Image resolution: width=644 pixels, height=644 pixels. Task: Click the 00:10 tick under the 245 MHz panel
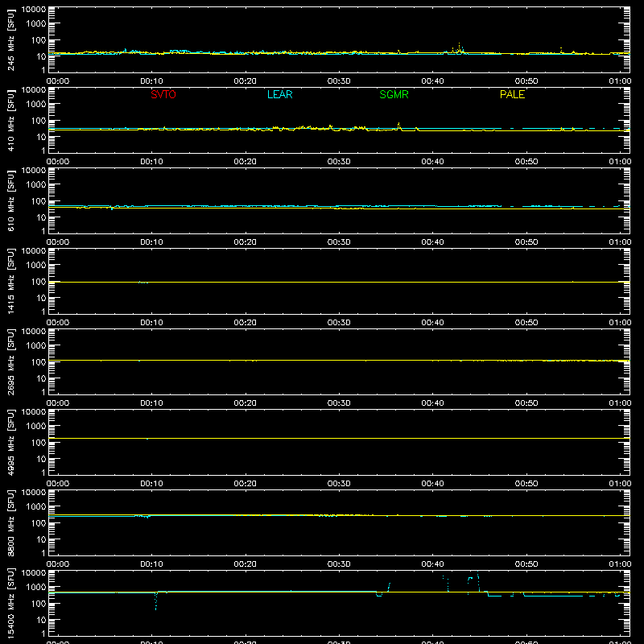coord(151,81)
